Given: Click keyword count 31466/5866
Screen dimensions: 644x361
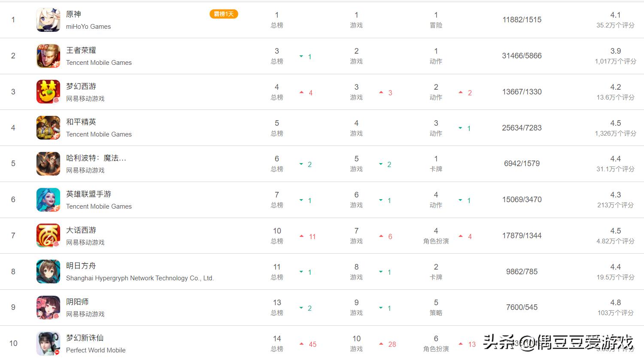Looking at the screenshot, I should tap(522, 56).
